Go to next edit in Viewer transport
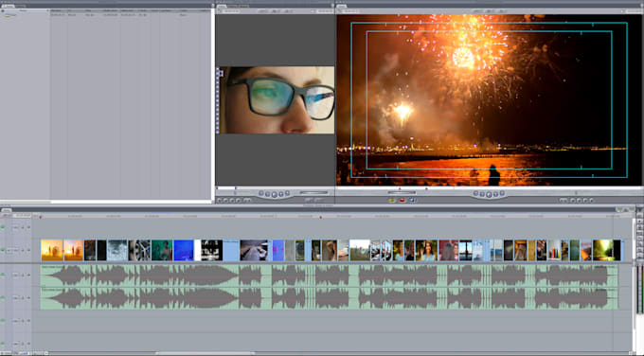The height and width of the screenshot is (356, 644). click(288, 193)
